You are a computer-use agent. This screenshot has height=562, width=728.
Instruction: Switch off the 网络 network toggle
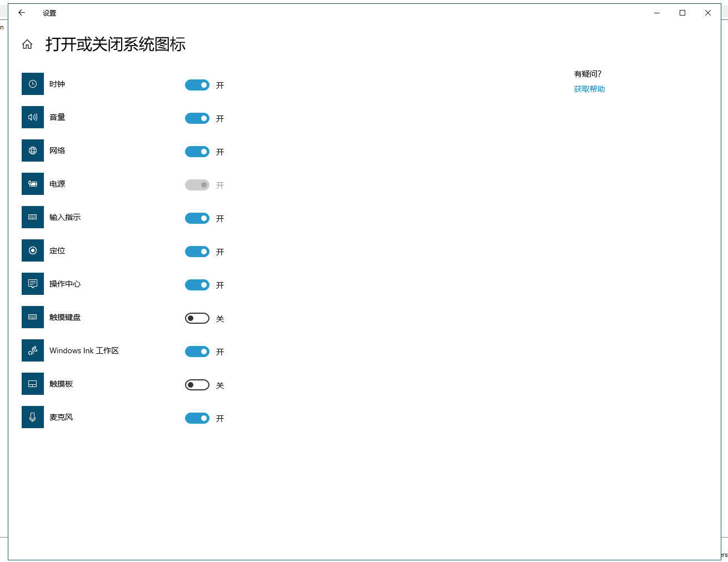coord(197,152)
